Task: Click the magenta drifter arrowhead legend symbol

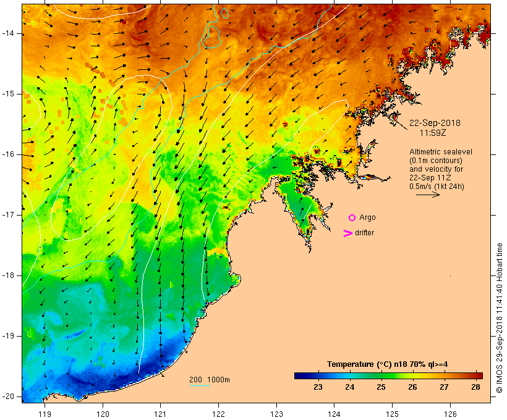Action: click(347, 233)
